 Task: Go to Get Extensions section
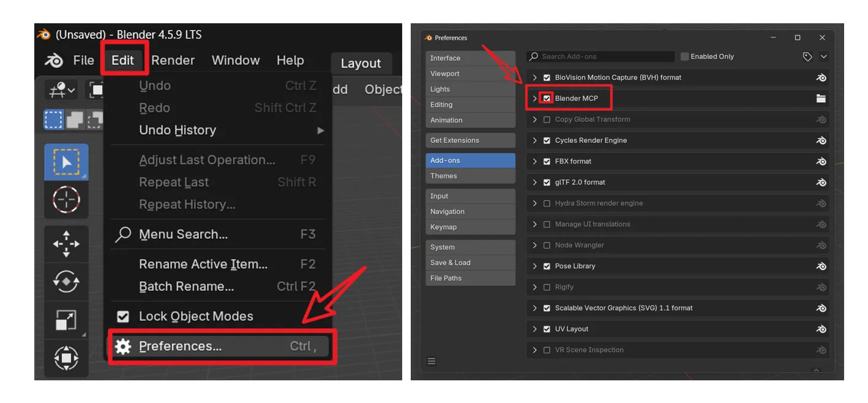tap(470, 140)
